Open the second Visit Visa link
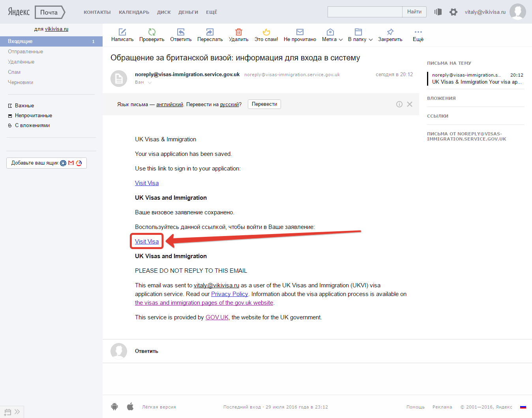This screenshot has width=532, height=418. pos(147,242)
